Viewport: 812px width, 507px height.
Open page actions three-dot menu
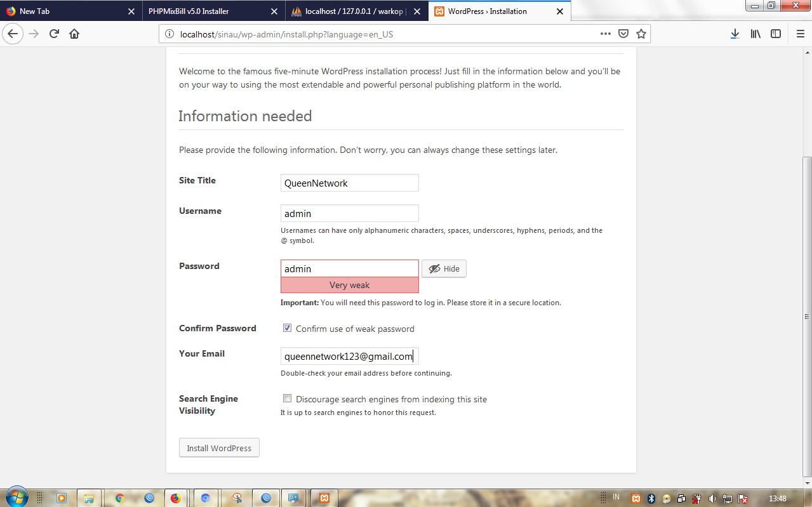pyautogui.click(x=606, y=34)
